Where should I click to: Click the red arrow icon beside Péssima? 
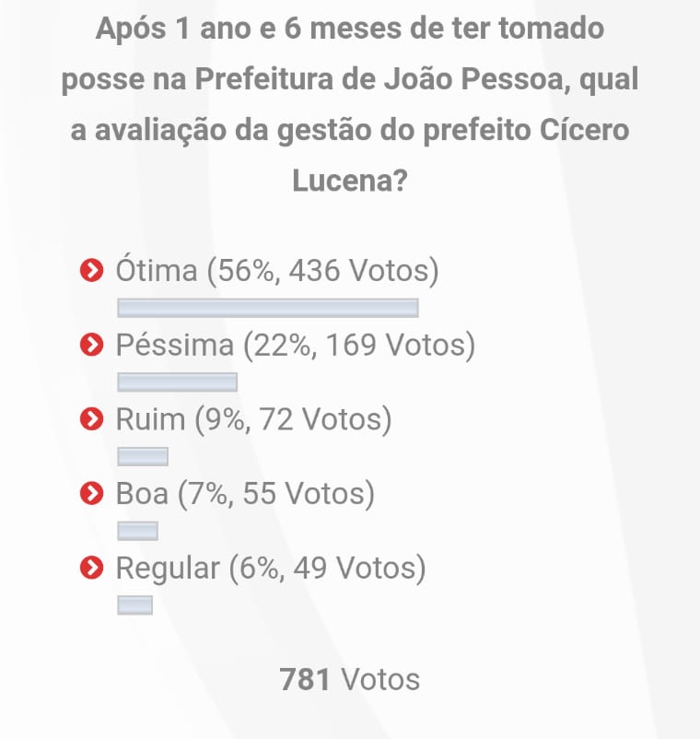pyautogui.click(x=91, y=346)
